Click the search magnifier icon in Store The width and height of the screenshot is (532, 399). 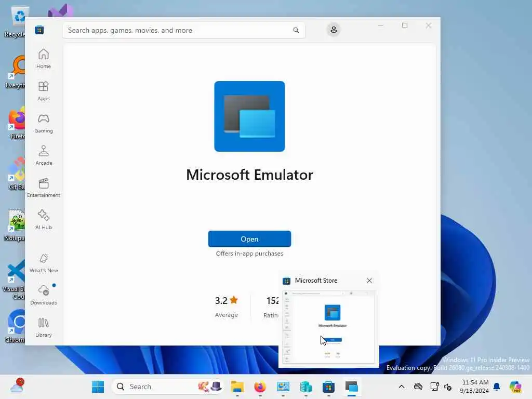coord(296,30)
